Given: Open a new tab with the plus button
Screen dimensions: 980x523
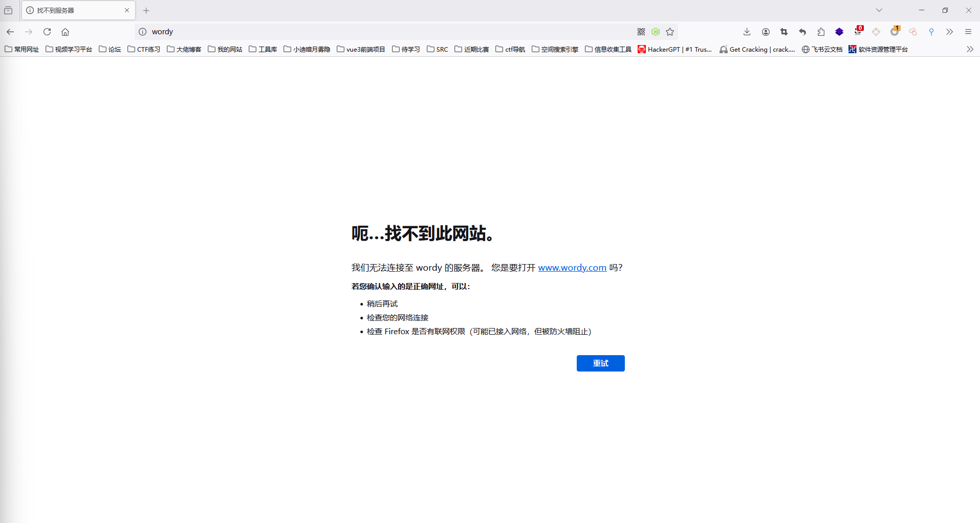Looking at the screenshot, I should (146, 10).
